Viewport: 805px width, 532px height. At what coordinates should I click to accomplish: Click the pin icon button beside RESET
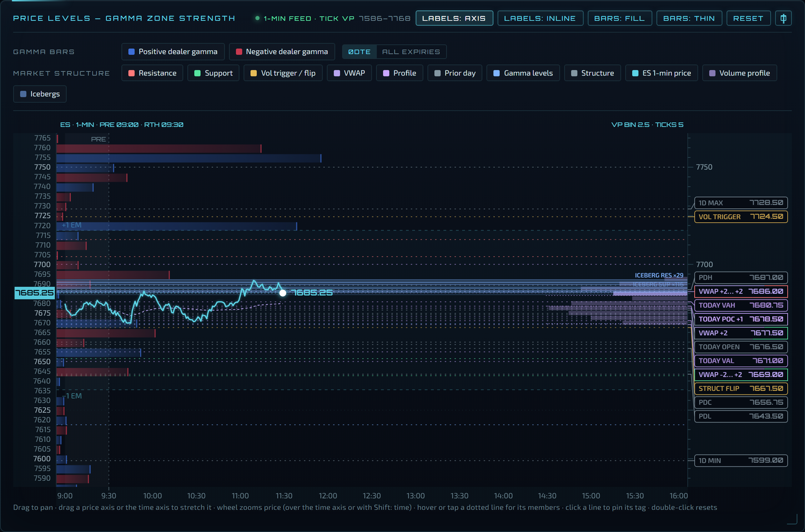[x=783, y=18]
